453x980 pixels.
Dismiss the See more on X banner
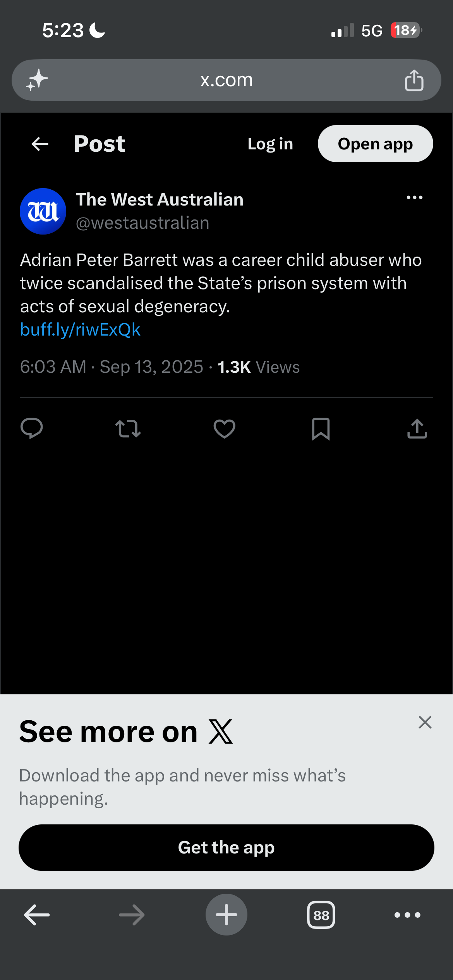click(425, 722)
